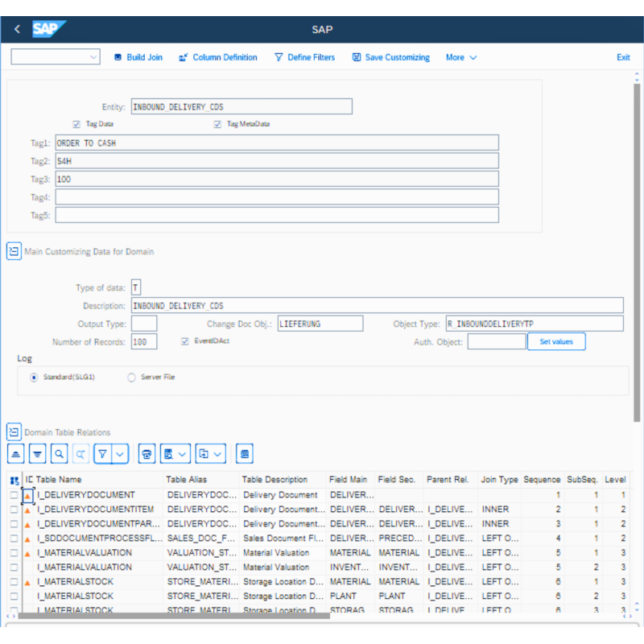Toggle the EventIDAct checkbox
The image size is (644, 644).
184,341
